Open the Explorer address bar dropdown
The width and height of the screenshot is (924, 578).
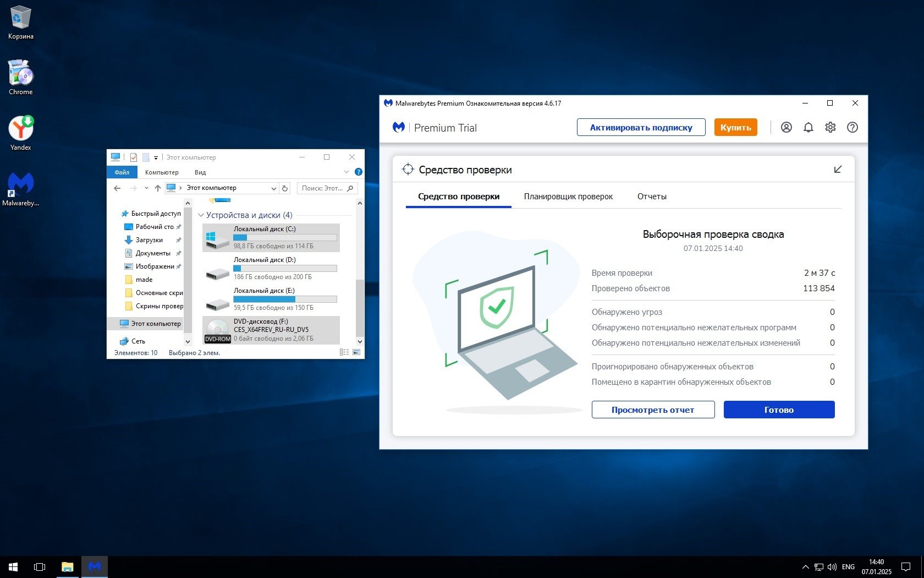[274, 188]
